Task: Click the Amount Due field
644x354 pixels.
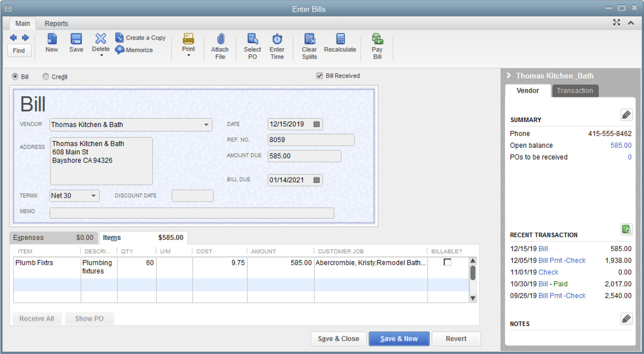Action: coord(304,156)
